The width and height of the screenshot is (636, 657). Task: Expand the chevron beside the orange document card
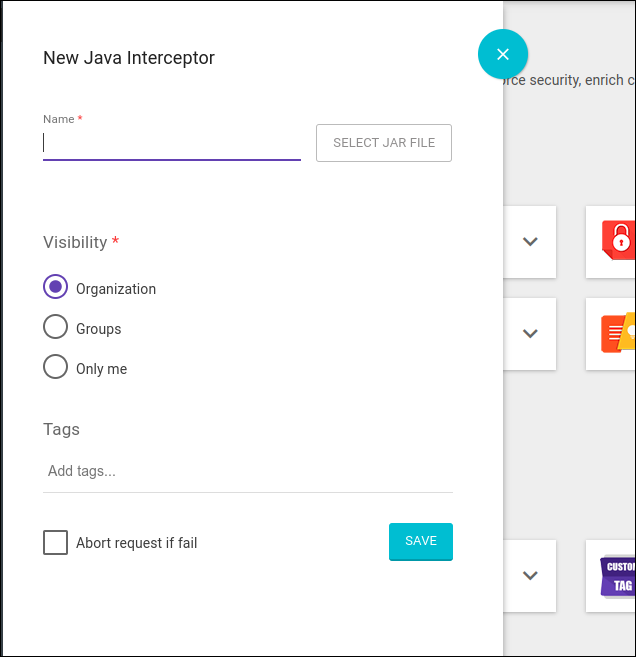pos(530,334)
